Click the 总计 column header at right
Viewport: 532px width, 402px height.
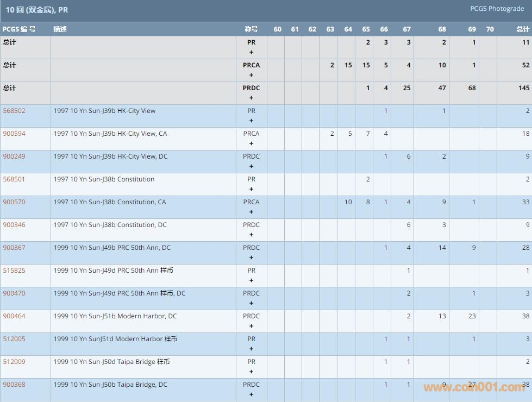[522, 29]
